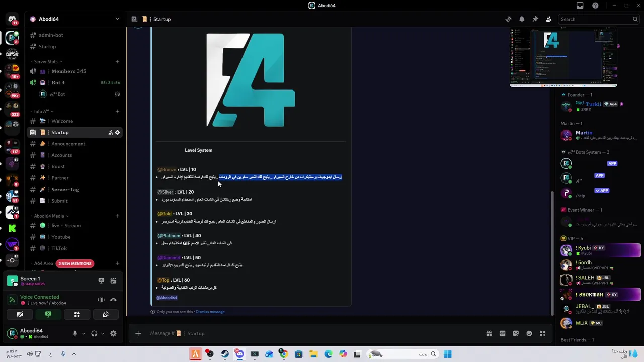Open the Boost channel
Viewport: 644px width, 362px height.
coord(75,166)
